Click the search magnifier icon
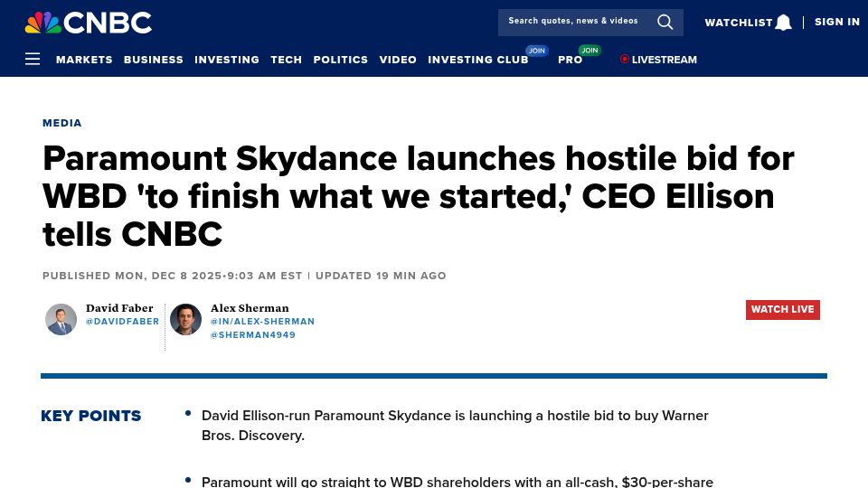Image resolution: width=868 pixels, height=488 pixels. 665,22
